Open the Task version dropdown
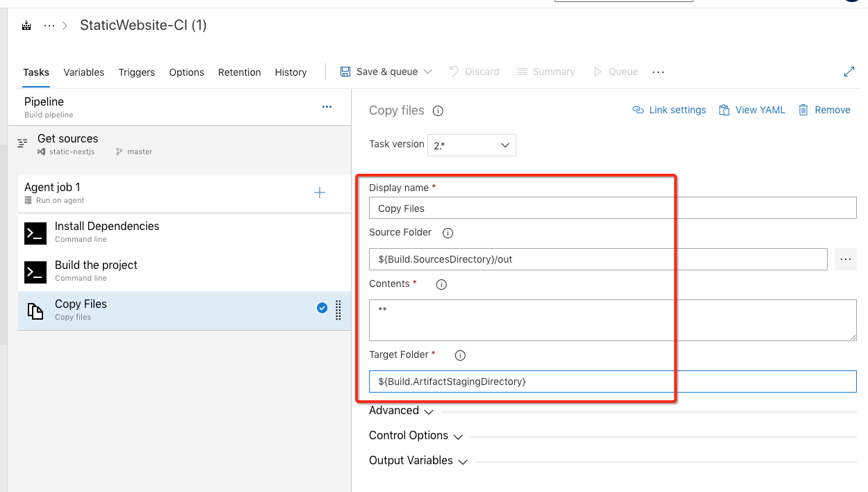Image resolution: width=868 pixels, height=492 pixels. [x=471, y=145]
